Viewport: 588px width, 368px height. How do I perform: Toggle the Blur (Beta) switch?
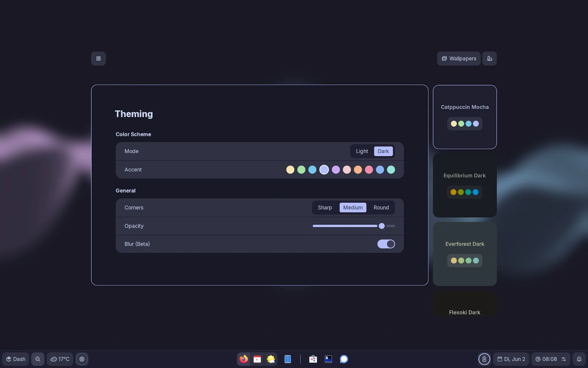(x=386, y=244)
